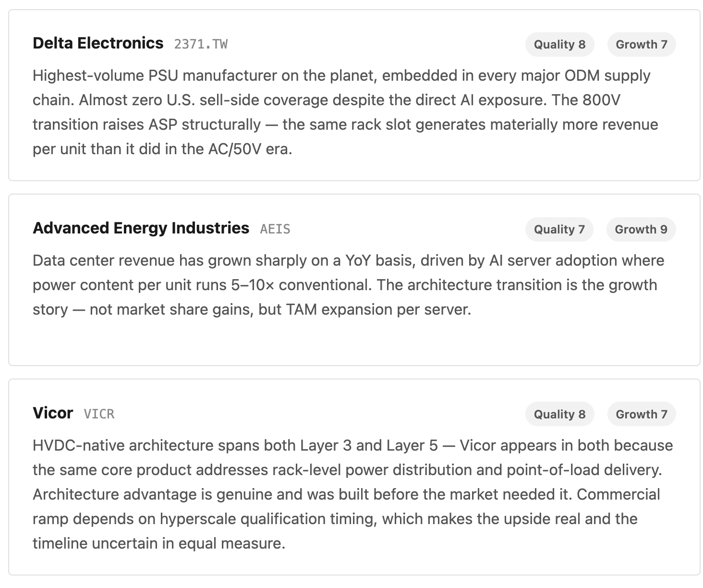Click empty space in Advanced Energy card
Image resolution: width=703 pixels, height=588 pixels.
tap(354, 342)
